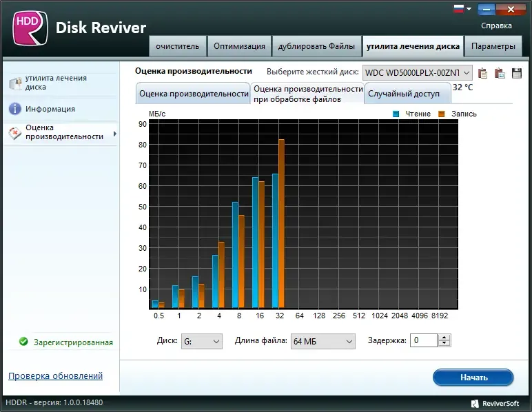The width and height of the screenshot is (532, 412).
Task: Click the save floppy disk icon
Action: click(517, 73)
